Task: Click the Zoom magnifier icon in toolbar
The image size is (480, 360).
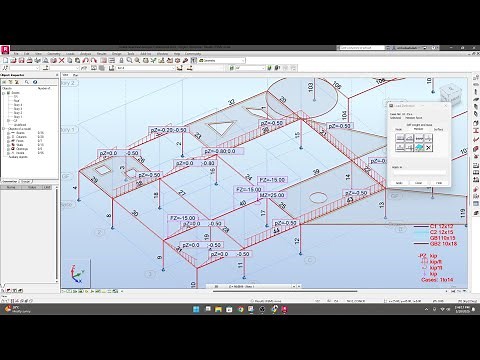Action: [x=129, y=60]
